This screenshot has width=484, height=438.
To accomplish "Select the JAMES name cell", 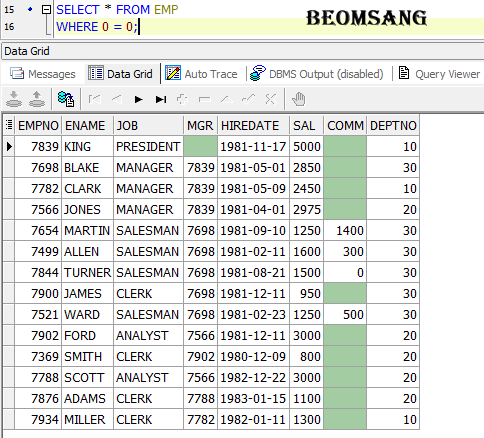I will click(88, 293).
